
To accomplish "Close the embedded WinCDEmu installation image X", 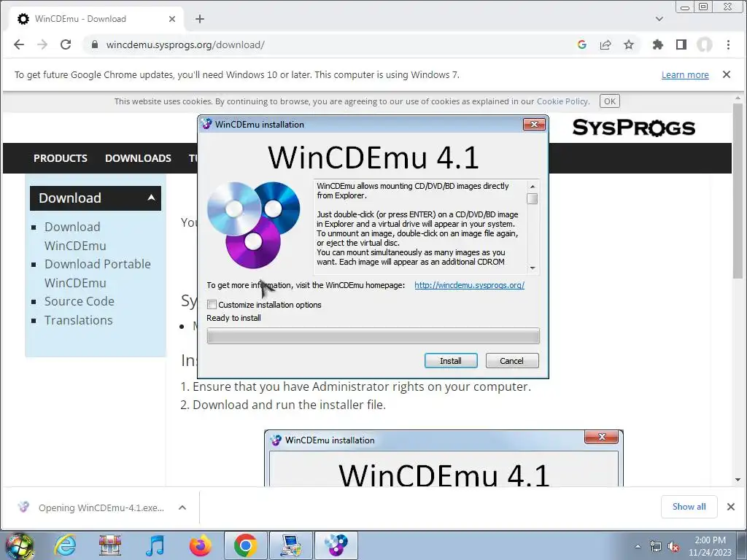I will 602,437.
